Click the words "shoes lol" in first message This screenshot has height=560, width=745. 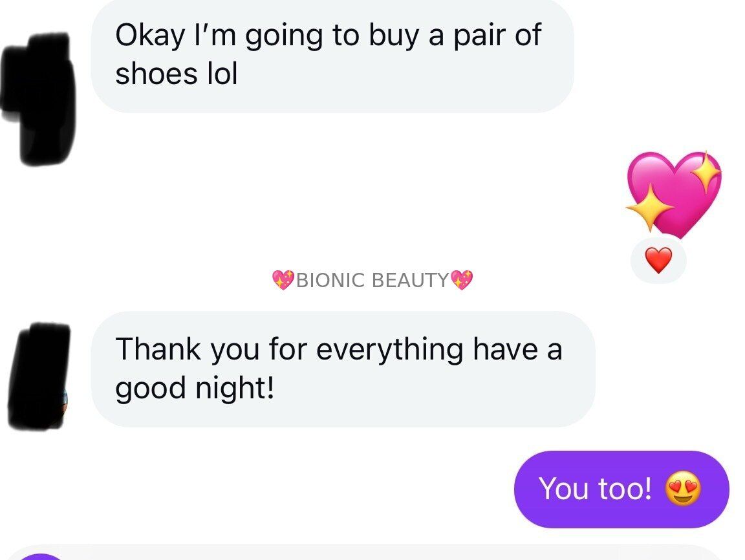coord(177,74)
